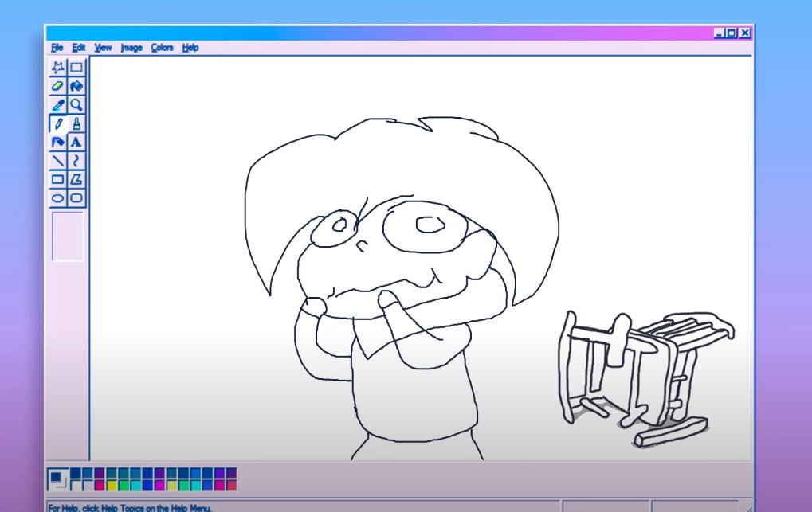Open the Edit menu
This screenshot has width=812, height=512.
click(79, 48)
